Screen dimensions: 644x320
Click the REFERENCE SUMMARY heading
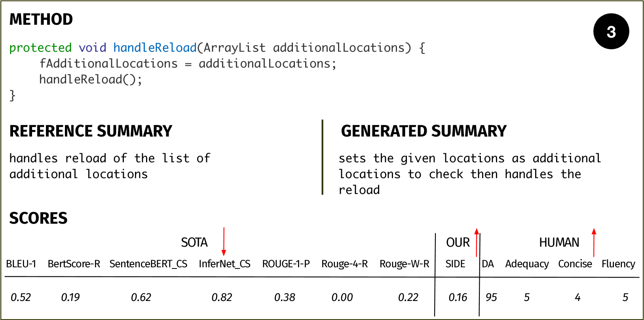[91, 131]
